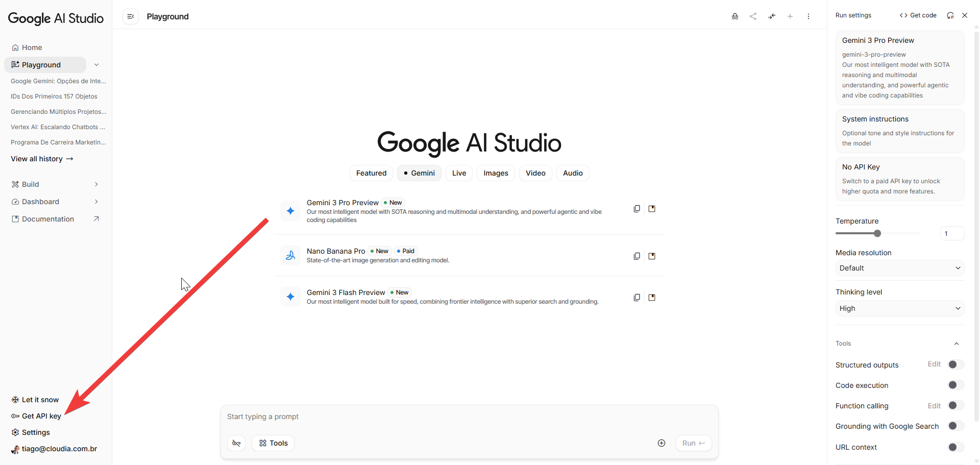Switch to the Live tab
Screen dimensions: 980x465
pos(459,173)
